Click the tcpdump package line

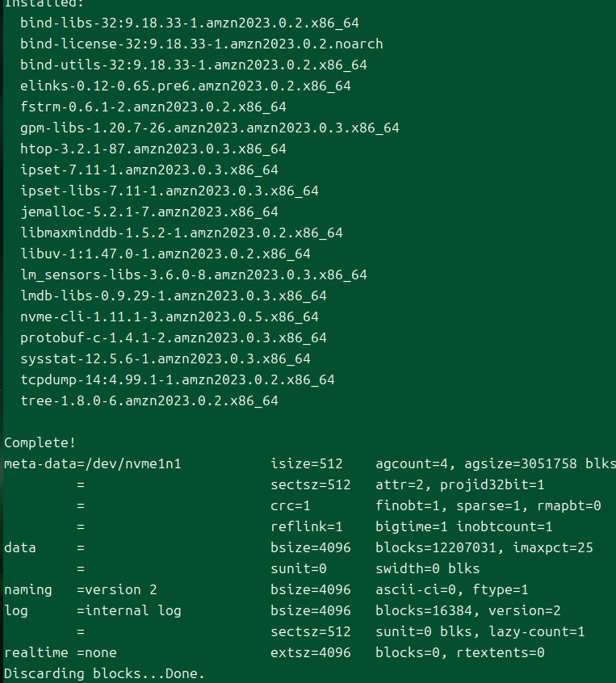(x=178, y=379)
